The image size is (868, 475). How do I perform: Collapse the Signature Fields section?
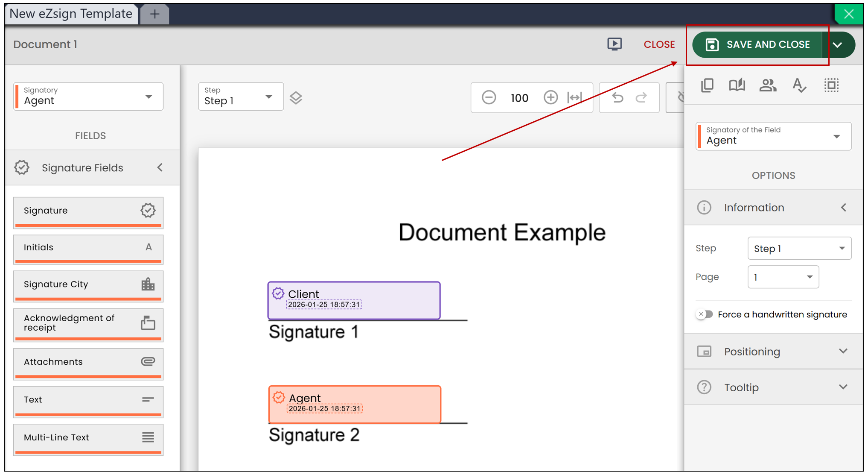(160, 167)
